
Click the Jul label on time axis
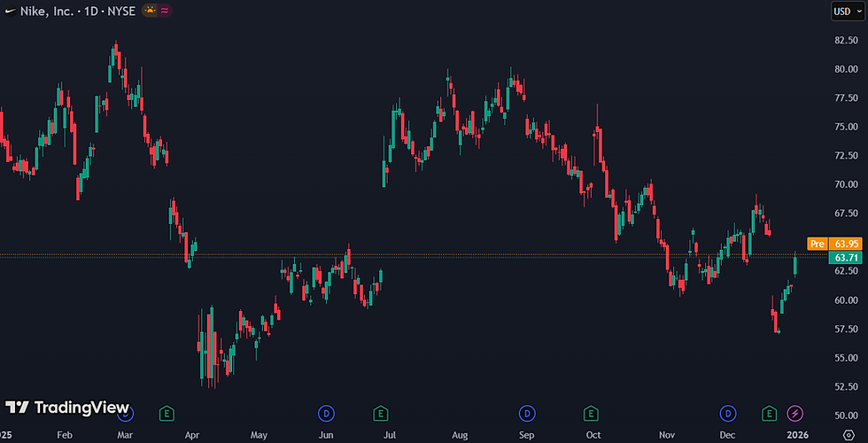pyautogui.click(x=390, y=435)
